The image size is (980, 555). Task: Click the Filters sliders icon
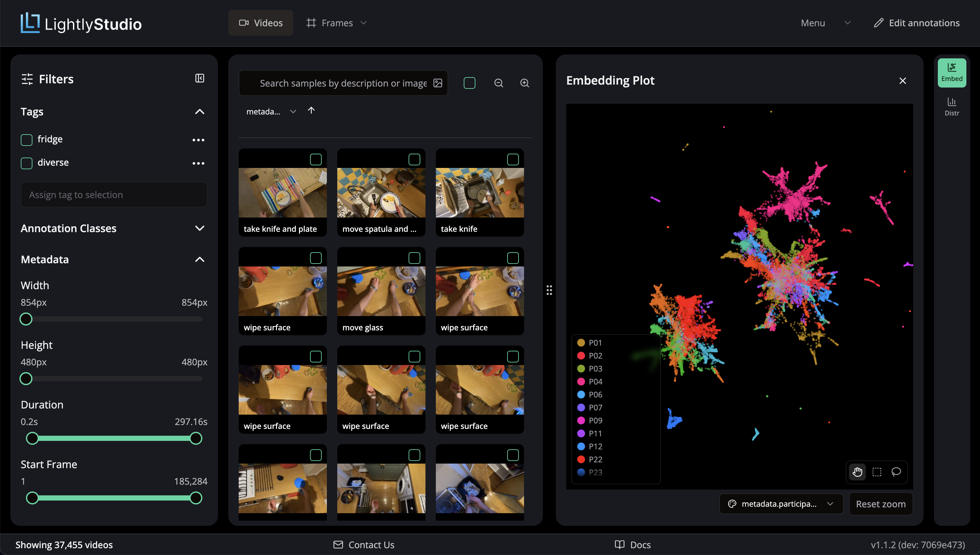pyautogui.click(x=27, y=79)
